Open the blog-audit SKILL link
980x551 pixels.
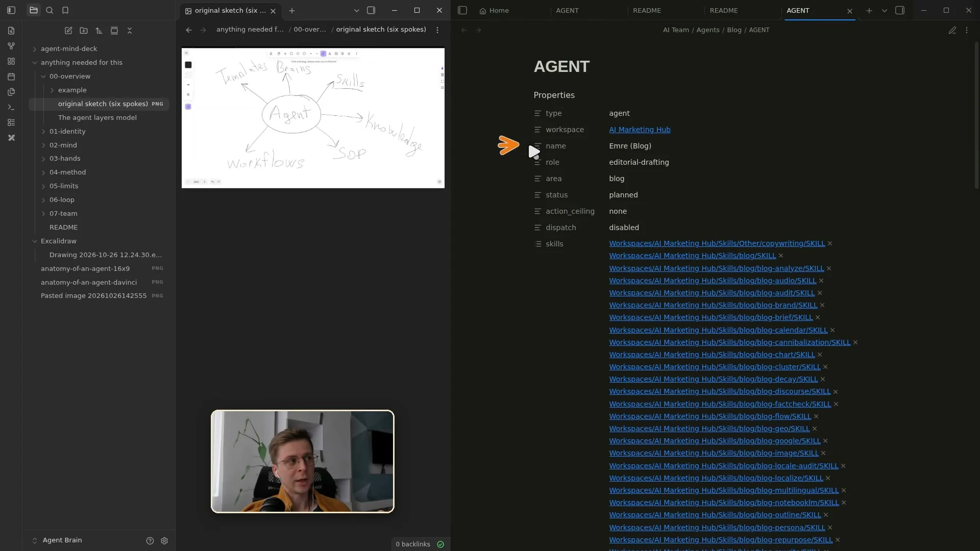pos(712,293)
